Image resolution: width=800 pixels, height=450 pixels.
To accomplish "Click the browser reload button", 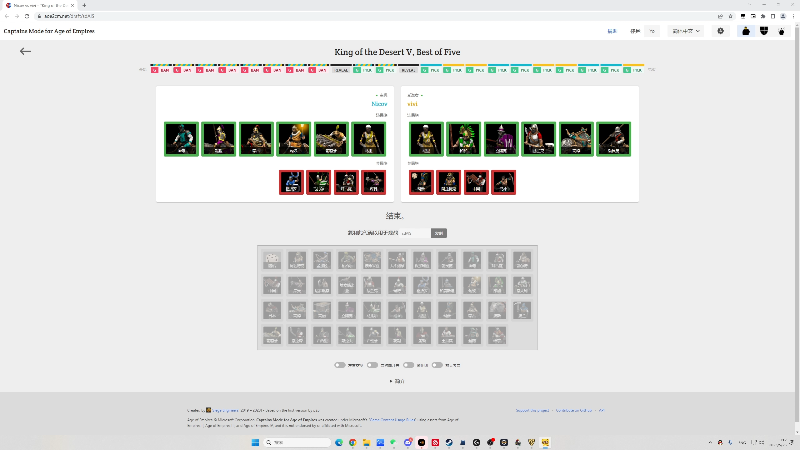I will [x=27, y=16].
